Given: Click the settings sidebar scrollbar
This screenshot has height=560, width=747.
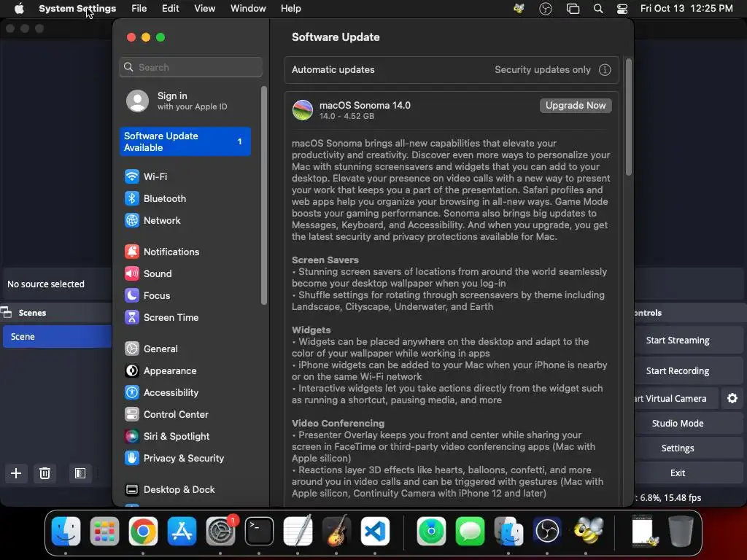Looking at the screenshot, I should [x=264, y=195].
